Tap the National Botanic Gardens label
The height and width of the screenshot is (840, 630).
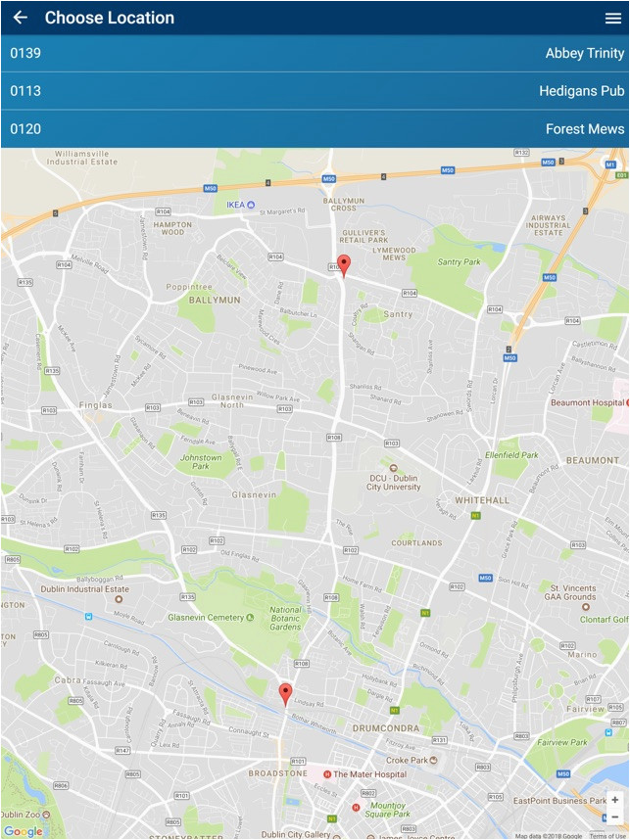click(x=285, y=618)
